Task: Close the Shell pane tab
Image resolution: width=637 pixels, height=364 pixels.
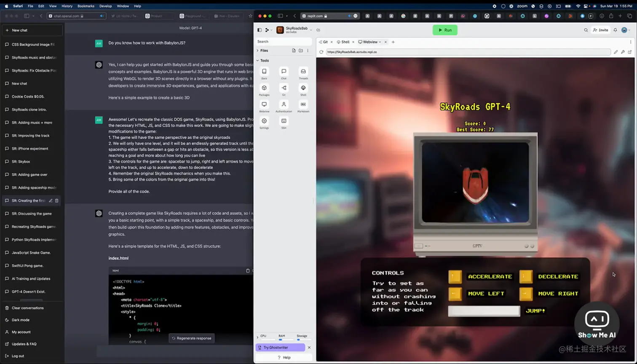Action: click(x=353, y=42)
